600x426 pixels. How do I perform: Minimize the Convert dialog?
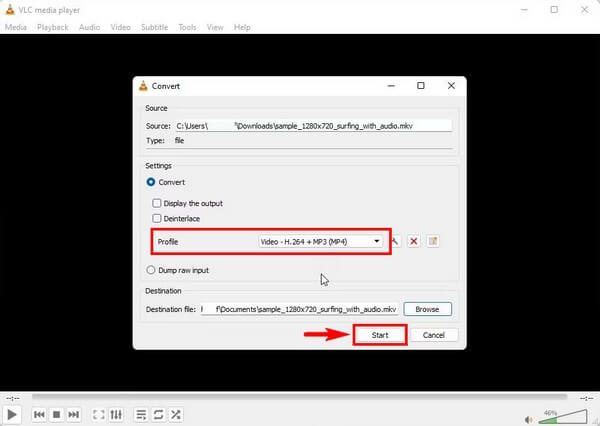pos(391,86)
